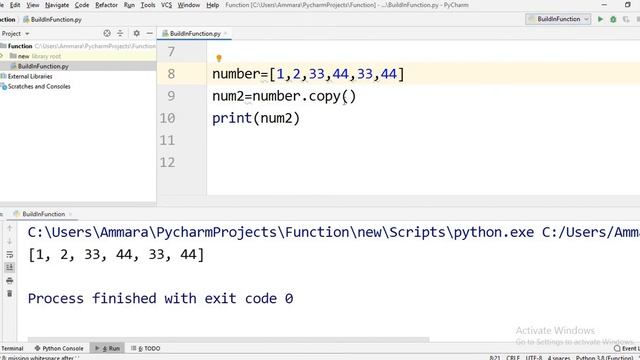Close the BuildInFunction.py editor tab

[x=225, y=33]
